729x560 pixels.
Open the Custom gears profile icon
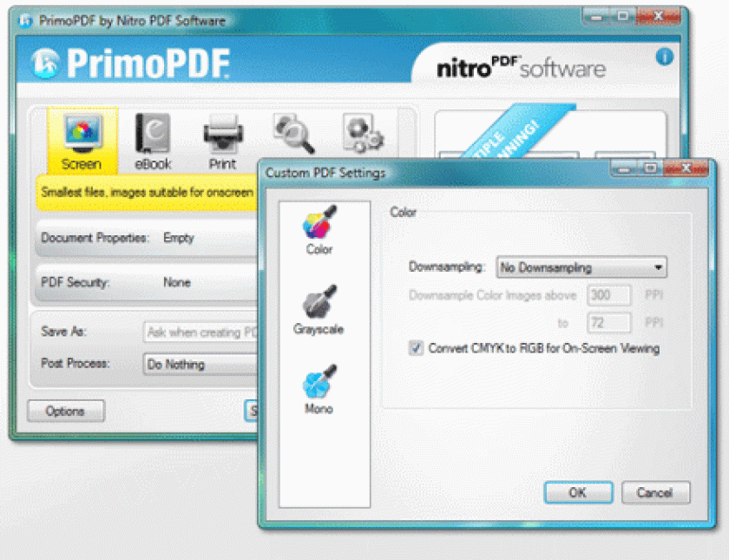(363, 134)
